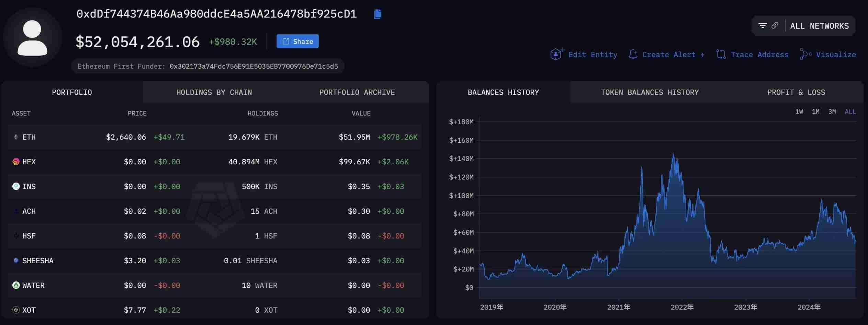Click the Visualize graph icon

click(x=805, y=55)
